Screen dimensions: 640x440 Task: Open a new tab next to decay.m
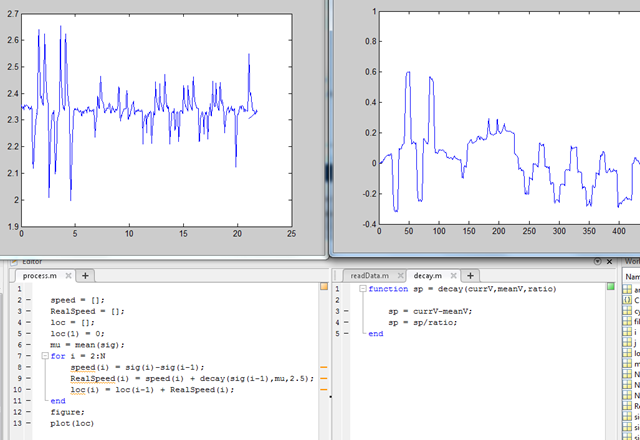point(470,276)
